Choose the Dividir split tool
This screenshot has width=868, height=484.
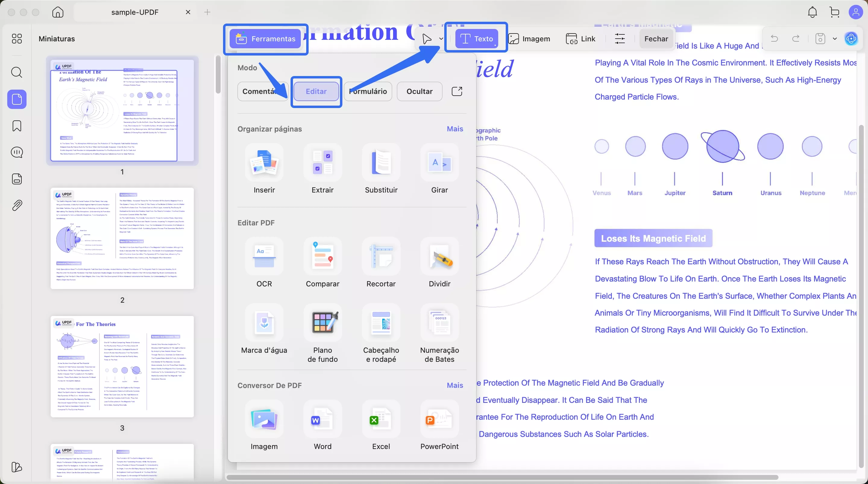pyautogui.click(x=439, y=257)
